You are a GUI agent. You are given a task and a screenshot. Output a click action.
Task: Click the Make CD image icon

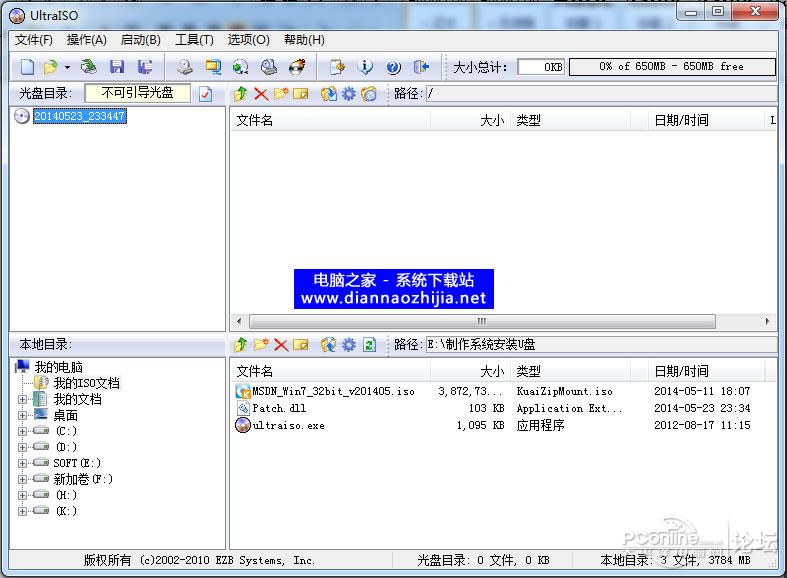[x=185, y=67]
